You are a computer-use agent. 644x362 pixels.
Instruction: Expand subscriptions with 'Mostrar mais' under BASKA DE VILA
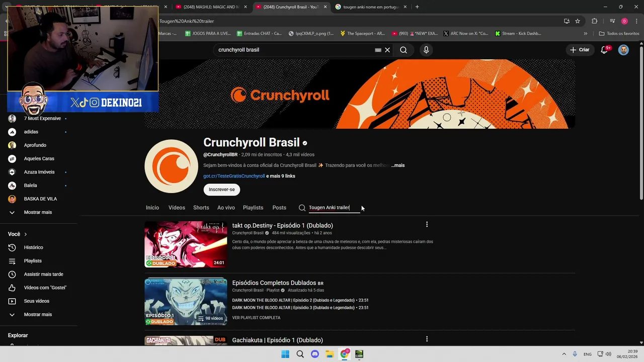click(x=39, y=212)
